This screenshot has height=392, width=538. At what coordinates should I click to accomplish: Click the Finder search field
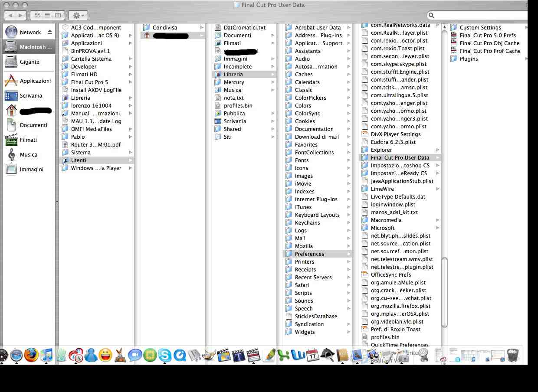(x=477, y=15)
